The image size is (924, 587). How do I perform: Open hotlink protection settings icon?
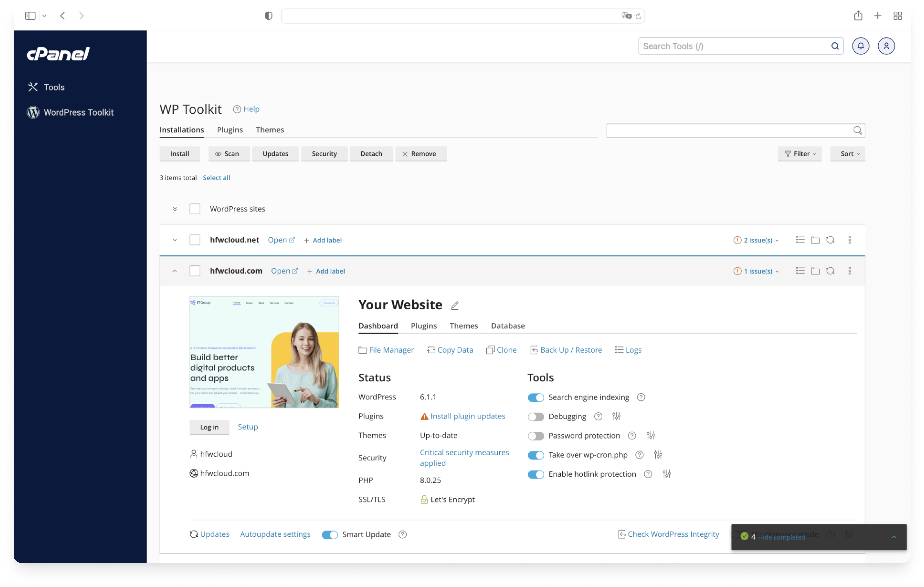667,474
